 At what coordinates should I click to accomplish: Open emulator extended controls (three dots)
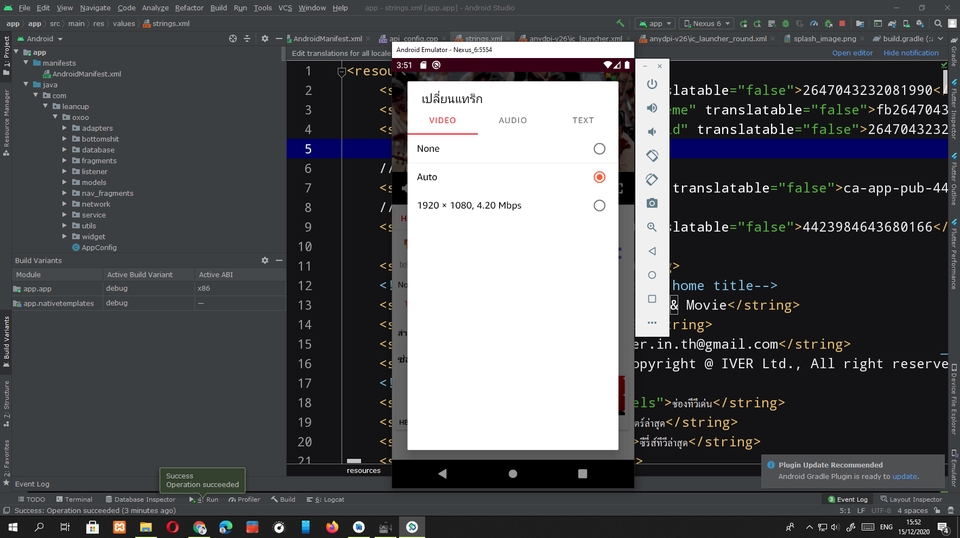point(652,323)
